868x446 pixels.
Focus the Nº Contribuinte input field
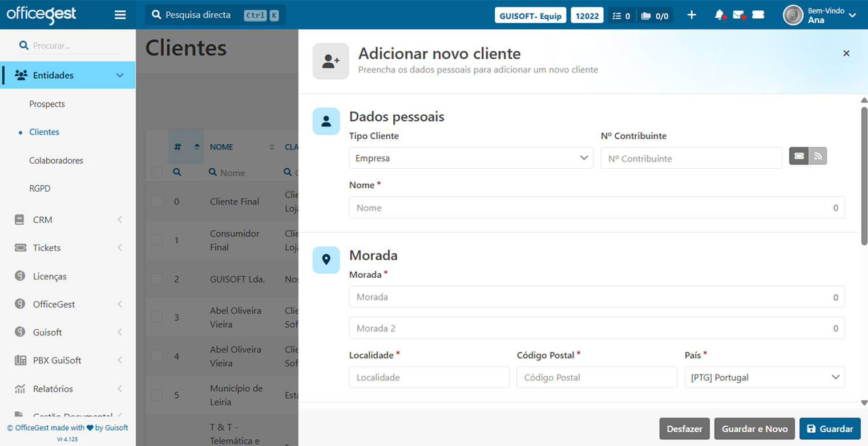[691, 158]
